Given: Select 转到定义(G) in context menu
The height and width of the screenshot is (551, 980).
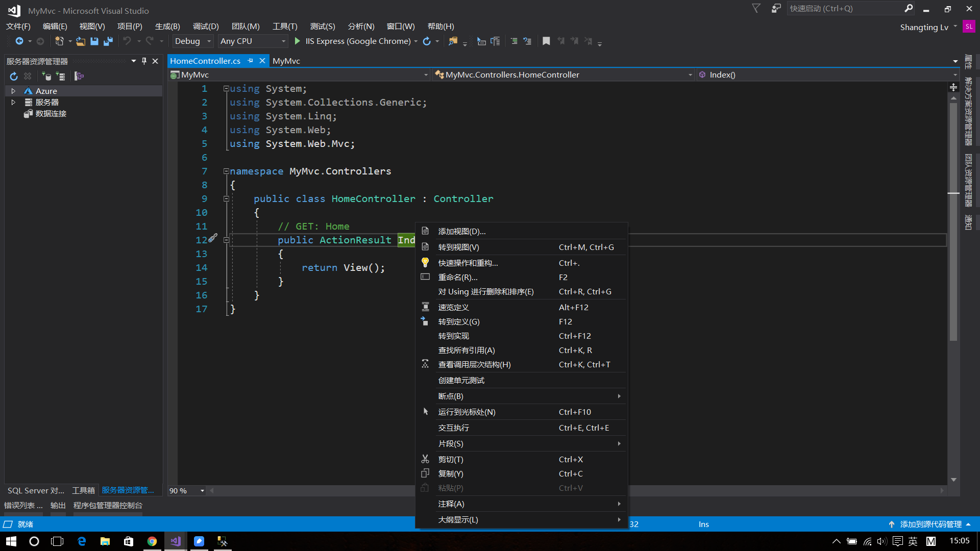Looking at the screenshot, I should pyautogui.click(x=458, y=322).
